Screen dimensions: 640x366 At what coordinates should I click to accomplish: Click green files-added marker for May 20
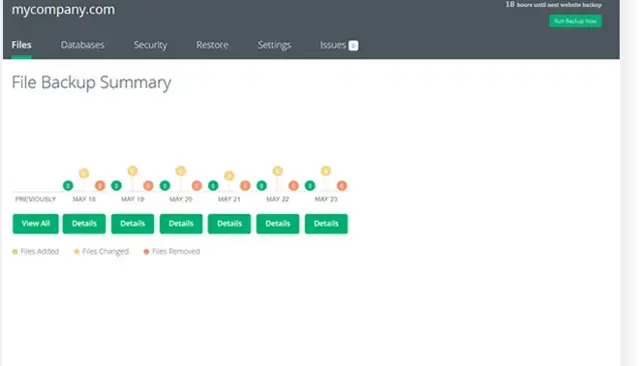pyautogui.click(x=165, y=186)
